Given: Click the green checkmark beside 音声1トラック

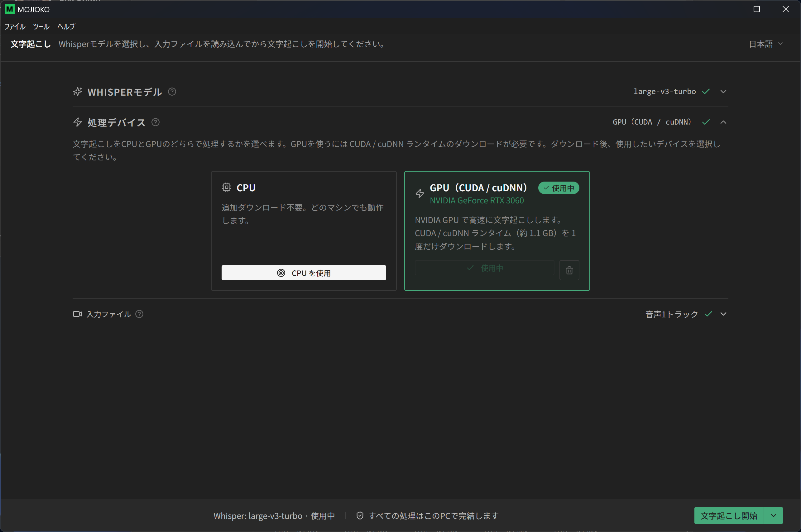Looking at the screenshot, I should point(708,314).
